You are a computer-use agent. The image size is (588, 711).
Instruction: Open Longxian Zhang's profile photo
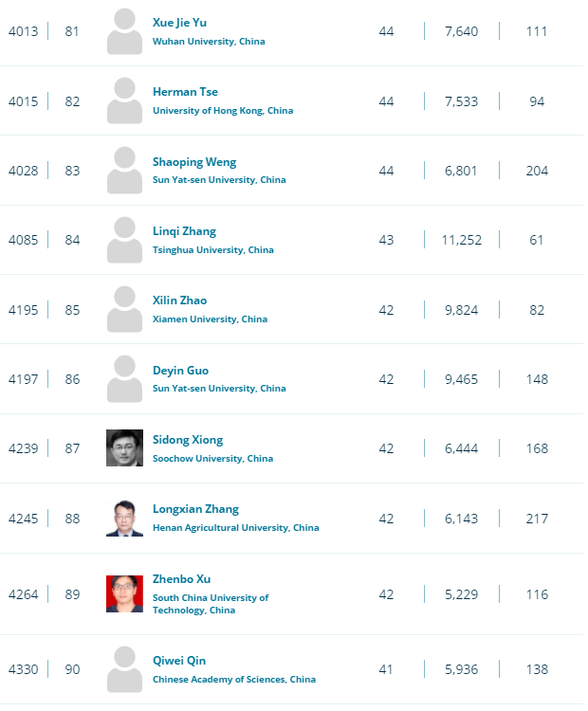point(124,518)
